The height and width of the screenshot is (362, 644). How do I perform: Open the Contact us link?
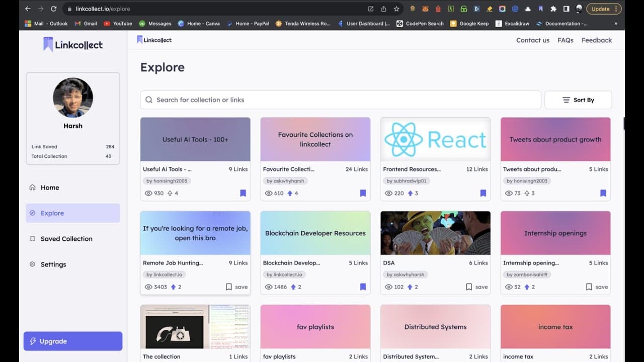(533, 40)
